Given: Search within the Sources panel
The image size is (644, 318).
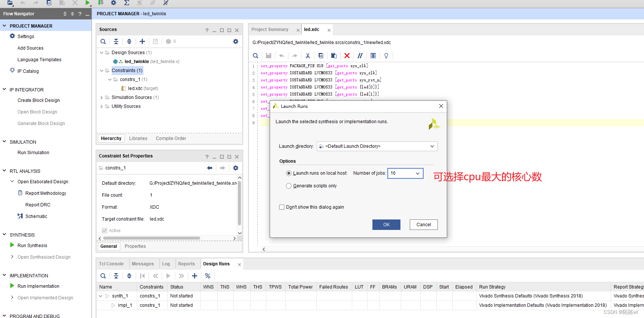Looking at the screenshot, I should tap(103, 41).
